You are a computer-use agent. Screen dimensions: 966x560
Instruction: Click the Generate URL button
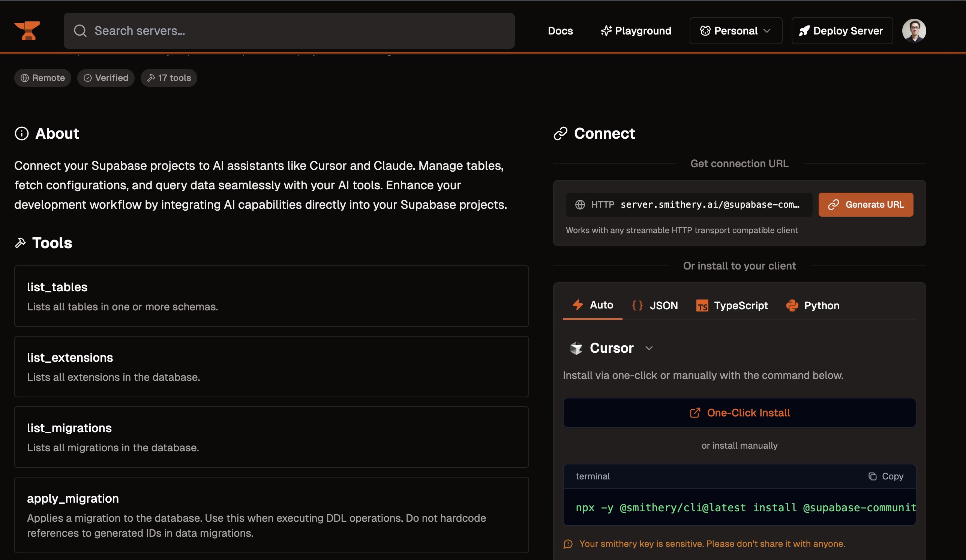(x=865, y=205)
